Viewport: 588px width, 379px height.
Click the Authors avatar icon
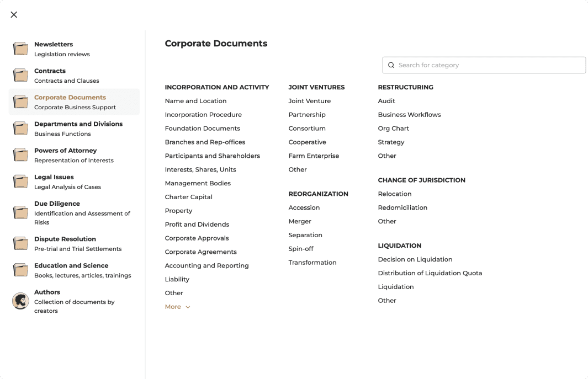20,301
